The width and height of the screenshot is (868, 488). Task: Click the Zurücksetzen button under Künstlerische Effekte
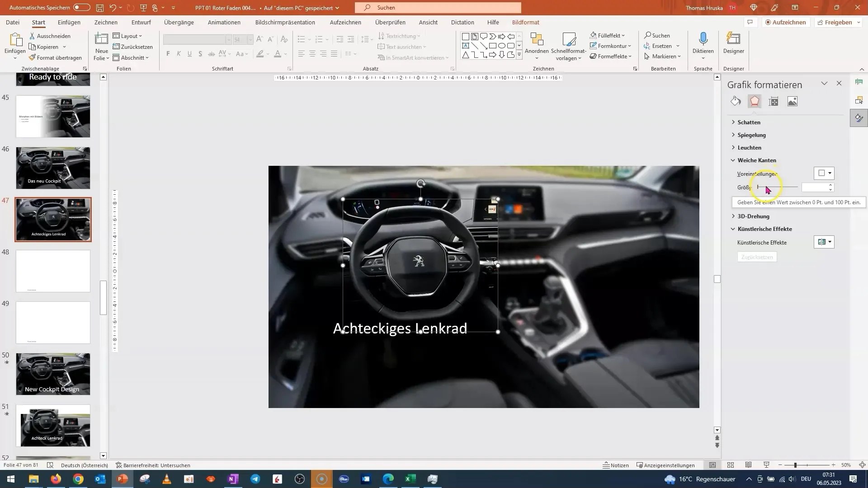[757, 257]
